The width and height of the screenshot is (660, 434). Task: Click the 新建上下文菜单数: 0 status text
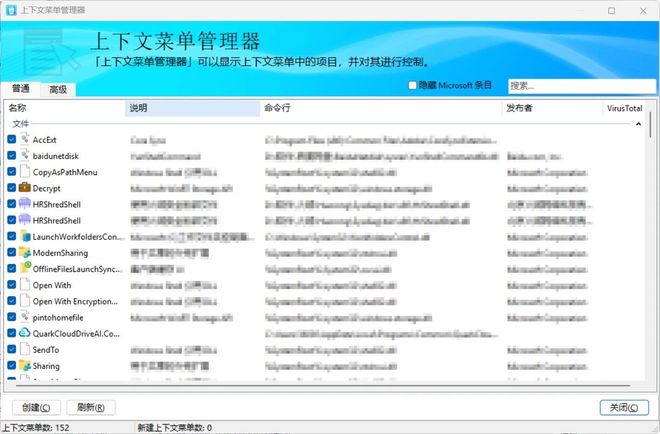click(175, 428)
